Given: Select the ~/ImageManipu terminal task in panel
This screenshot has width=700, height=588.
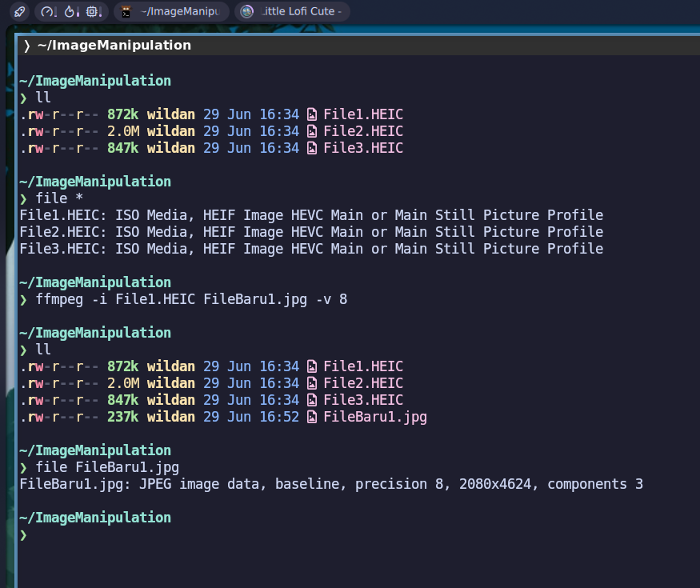Looking at the screenshot, I should [172, 12].
